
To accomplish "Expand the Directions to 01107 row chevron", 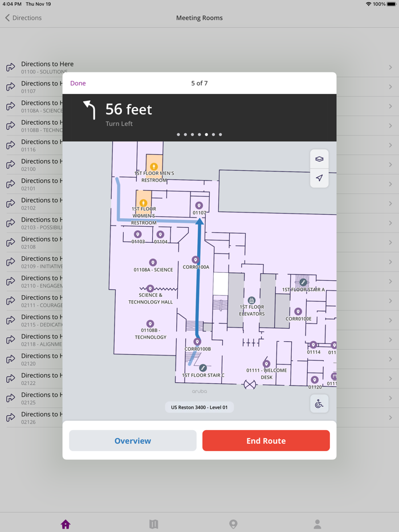I will [x=390, y=87].
